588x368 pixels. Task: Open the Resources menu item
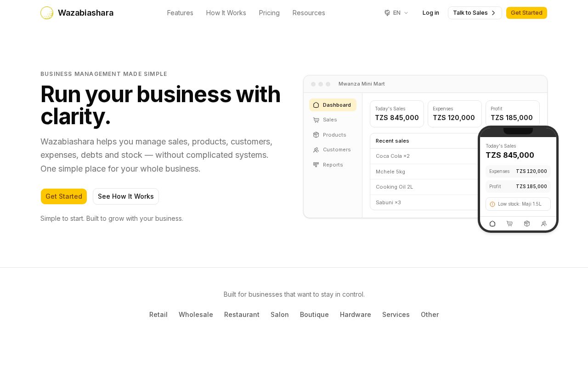coord(309,13)
